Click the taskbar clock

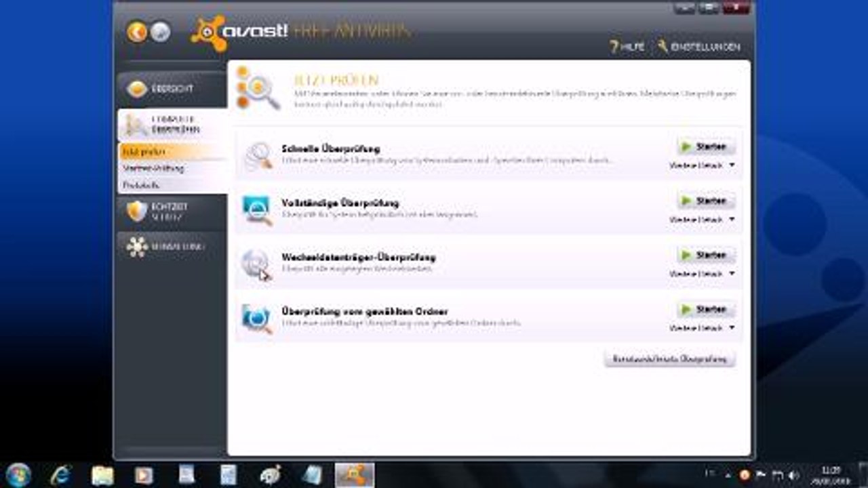(x=831, y=474)
